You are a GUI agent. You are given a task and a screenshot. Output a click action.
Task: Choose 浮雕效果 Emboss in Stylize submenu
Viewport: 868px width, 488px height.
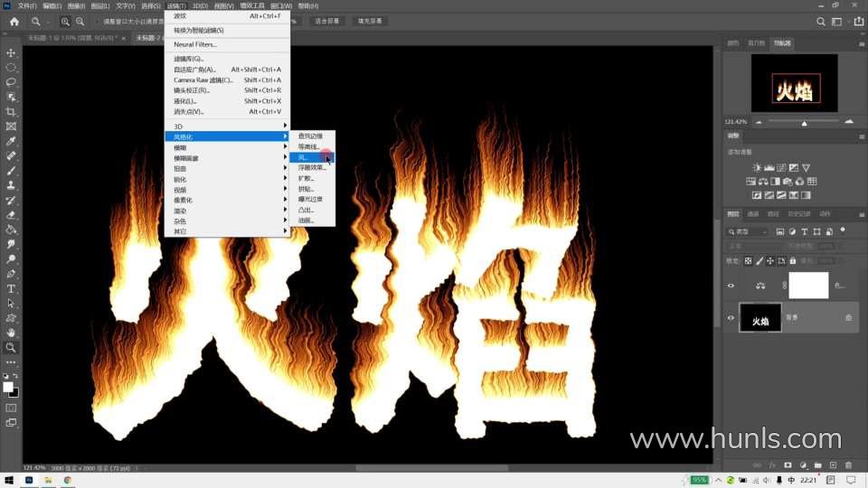(x=312, y=168)
